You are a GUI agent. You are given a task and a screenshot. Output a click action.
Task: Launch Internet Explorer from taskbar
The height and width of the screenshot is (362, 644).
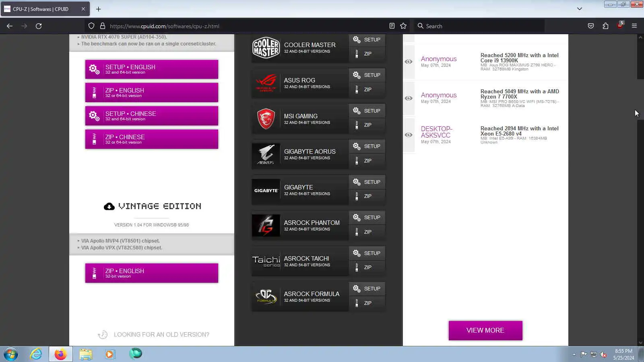(36, 354)
